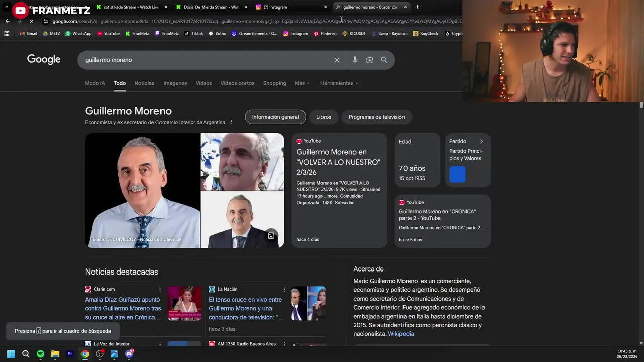Image resolution: width=644 pixels, height=362 pixels.
Task: Select the Videos cortos search tab
Action: (x=237, y=83)
